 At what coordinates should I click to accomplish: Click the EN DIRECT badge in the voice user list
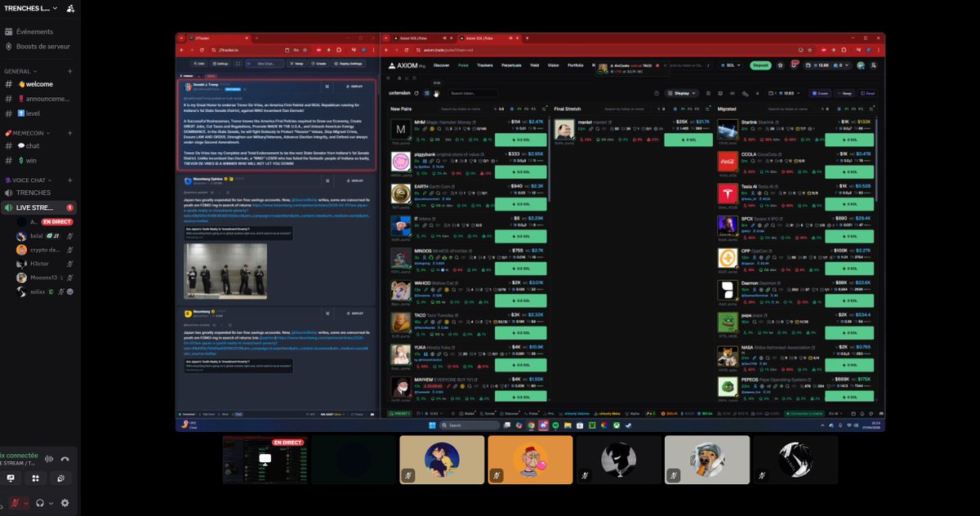[57, 222]
